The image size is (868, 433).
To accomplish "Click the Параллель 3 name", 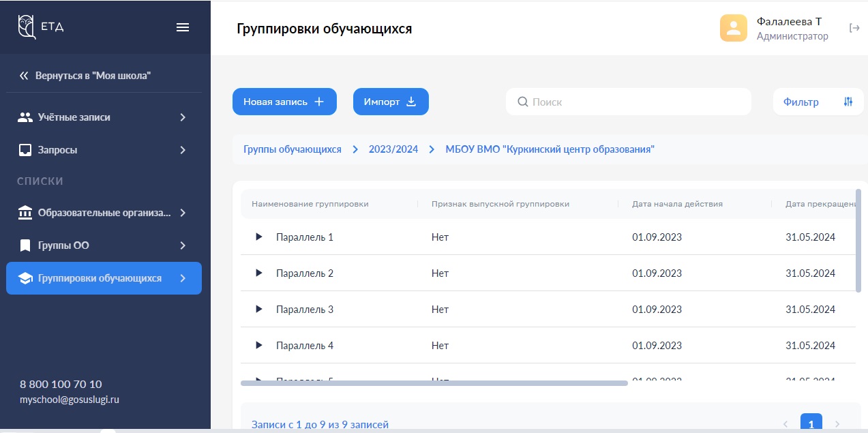I will tap(305, 310).
